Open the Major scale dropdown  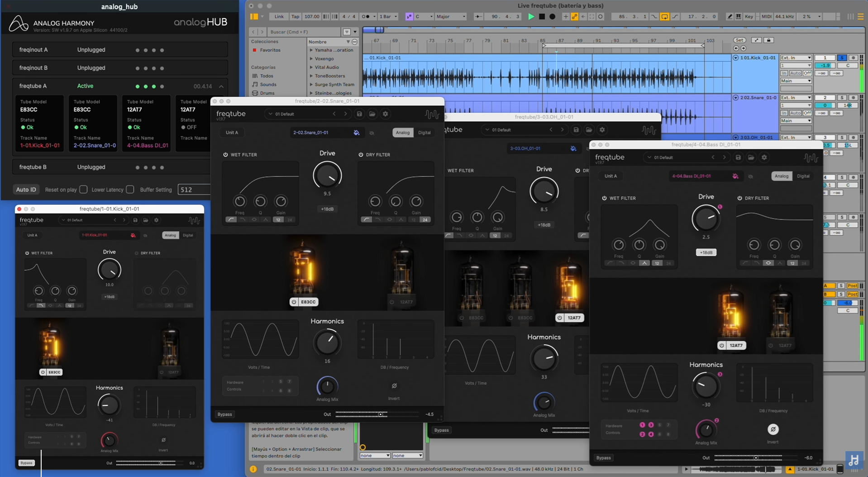[x=450, y=17]
